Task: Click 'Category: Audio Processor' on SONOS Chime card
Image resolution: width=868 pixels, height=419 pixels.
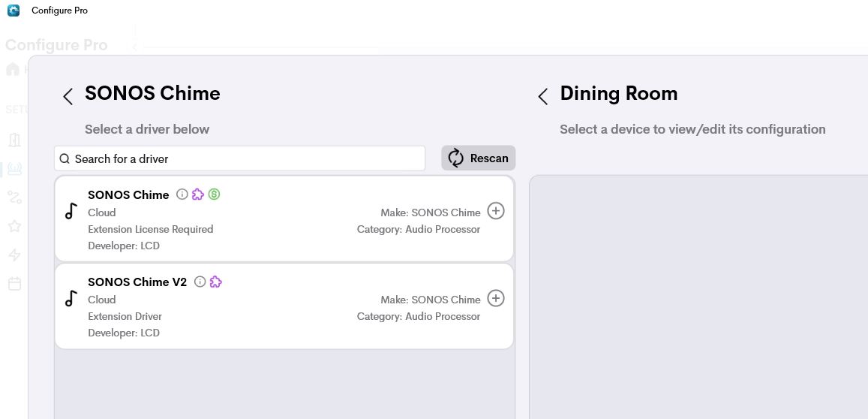Action: click(419, 229)
